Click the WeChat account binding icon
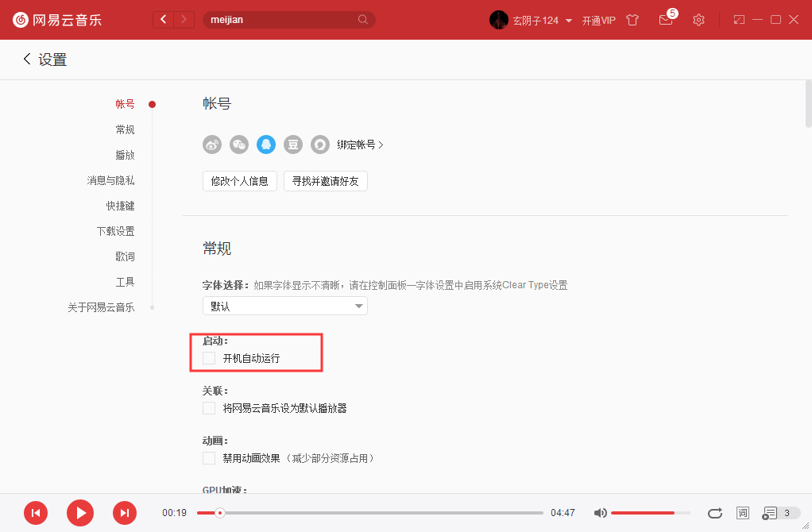The height and width of the screenshot is (532, 812). pyautogui.click(x=238, y=145)
